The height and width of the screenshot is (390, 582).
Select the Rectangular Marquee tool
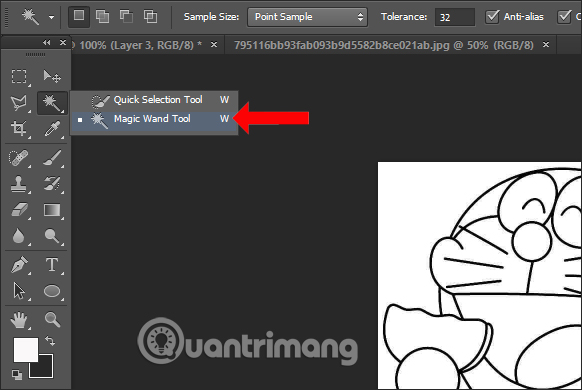19,76
